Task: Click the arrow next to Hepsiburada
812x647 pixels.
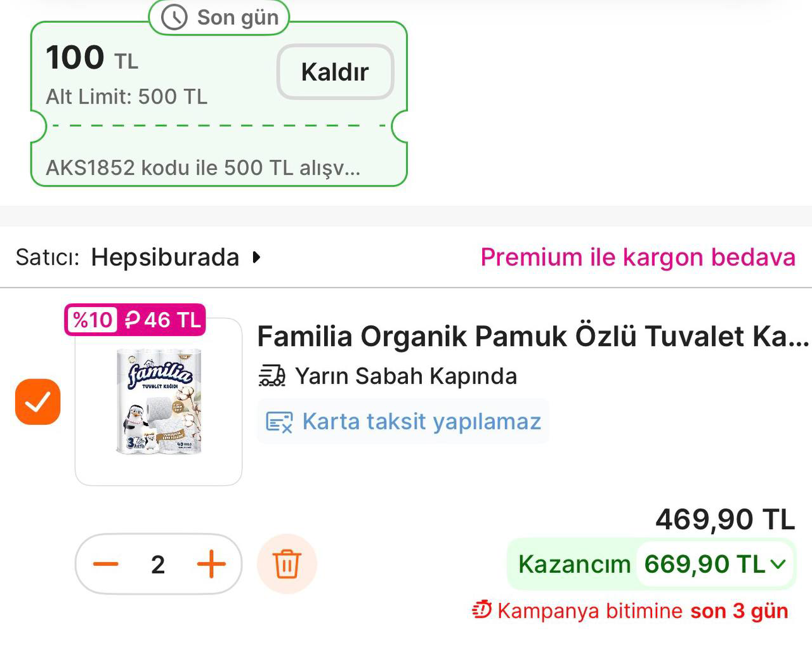Action: click(256, 258)
